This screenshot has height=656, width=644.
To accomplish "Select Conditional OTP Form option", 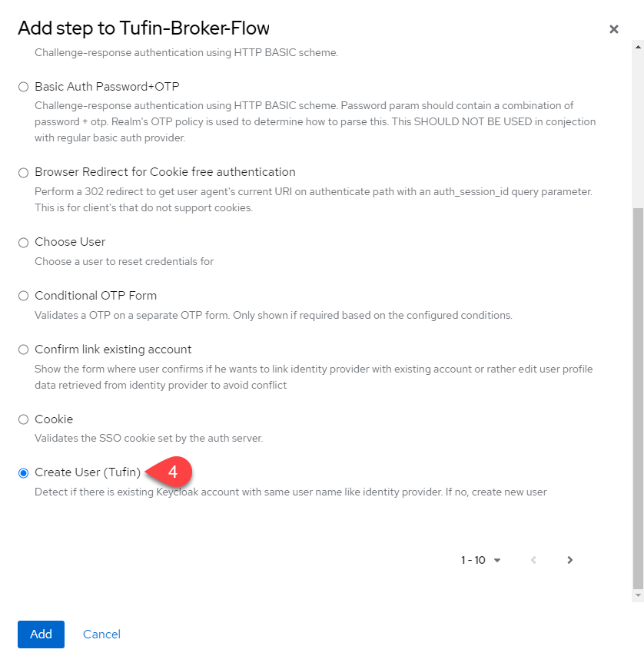I will coord(23,296).
